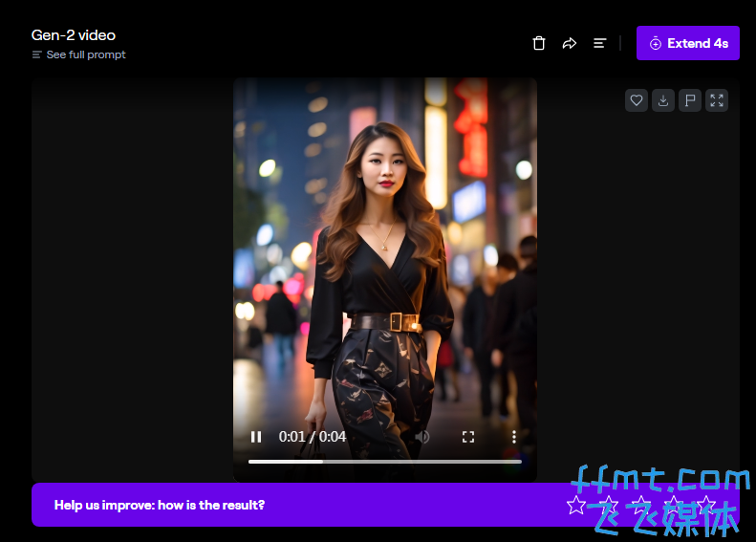The width and height of the screenshot is (756, 542).
Task: Seek on the video progress bar
Action: 385,462
